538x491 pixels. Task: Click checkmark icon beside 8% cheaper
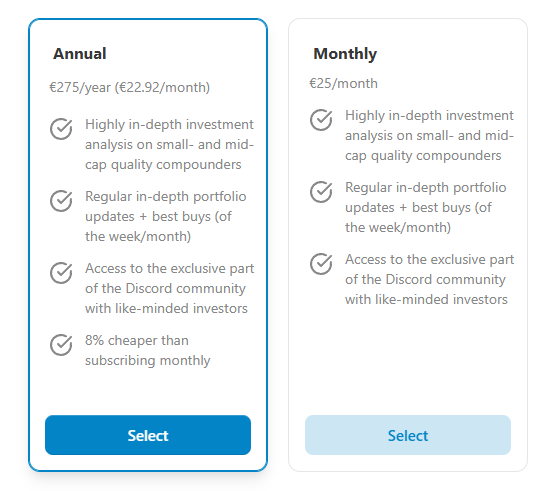(x=61, y=345)
